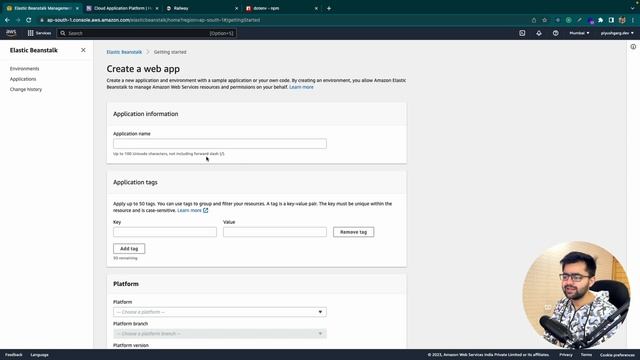This screenshot has height=360, width=640.
Task: Click the Elastic Beanstalk sidebar title
Action: [x=33, y=50]
